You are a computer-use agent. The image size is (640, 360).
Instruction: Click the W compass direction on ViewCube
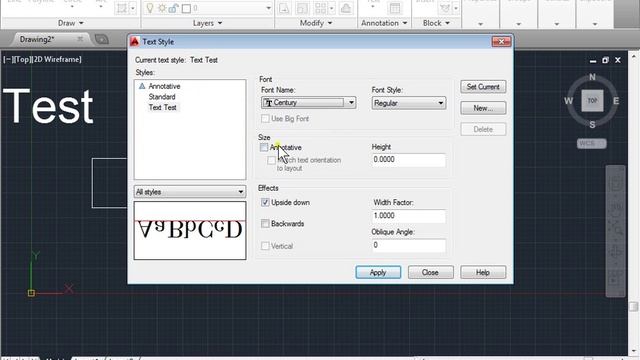[x=568, y=100]
